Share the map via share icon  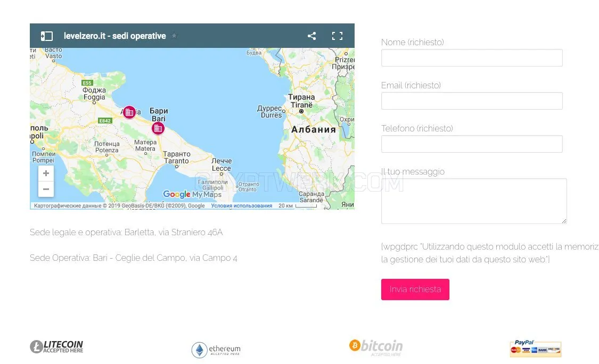tap(311, 36)
